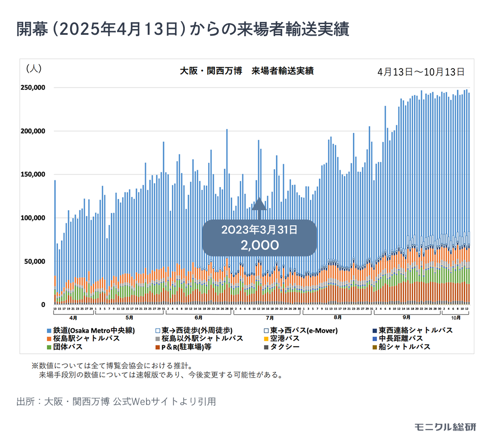Click the 桜島以外駅シャトルバス legend label
493x448 pixels.
(x=202, y=339)
